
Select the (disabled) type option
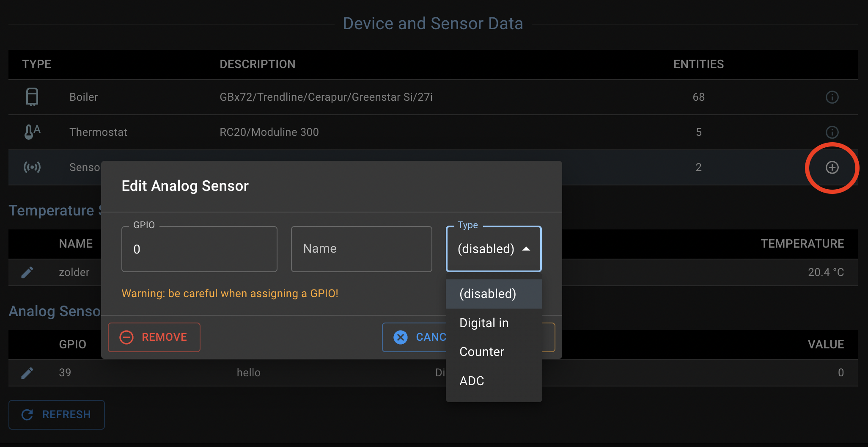[488, 294]
